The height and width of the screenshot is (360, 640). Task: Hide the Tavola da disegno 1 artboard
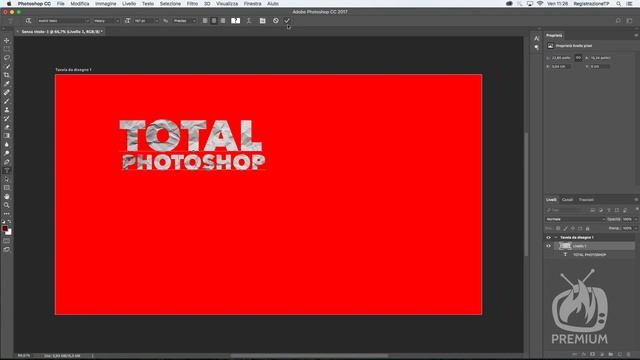(549, 237)
